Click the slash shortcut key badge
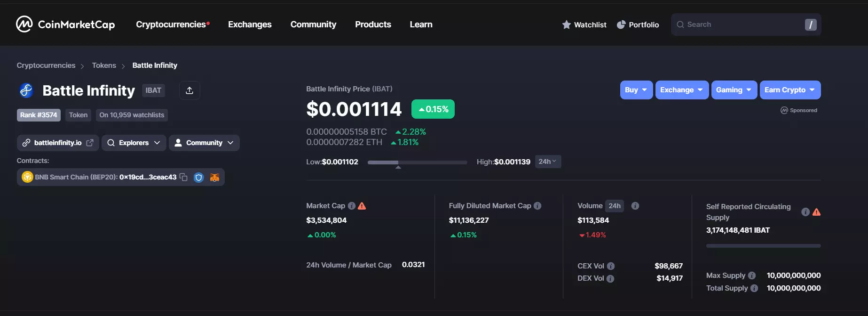This screenshot has height=316, width=868. tap(811, 24)
